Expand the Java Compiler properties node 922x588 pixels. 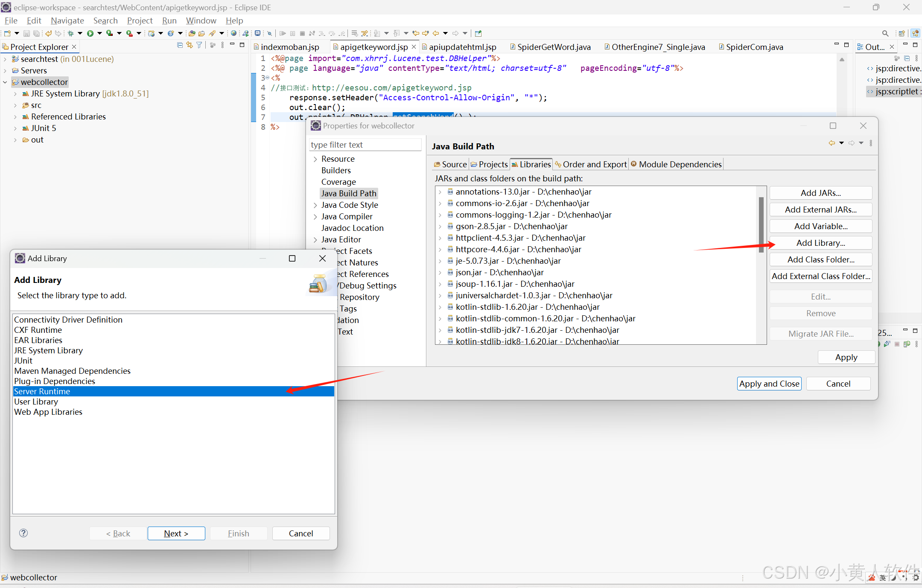315,217
